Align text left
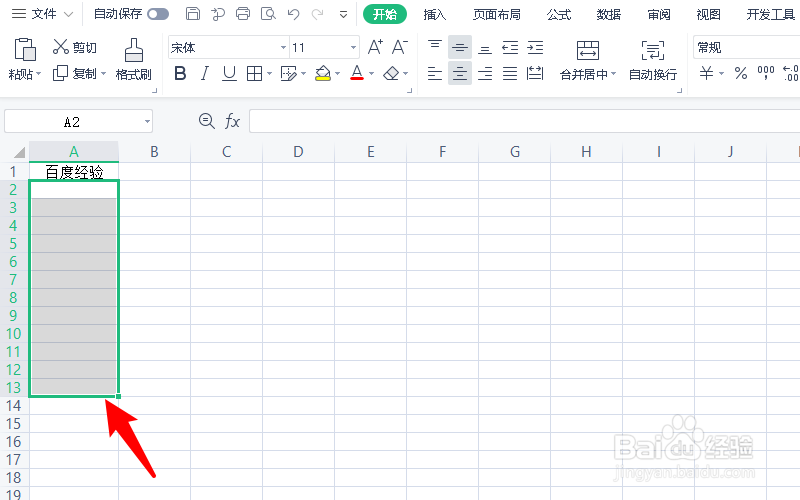 coord(435,74)
